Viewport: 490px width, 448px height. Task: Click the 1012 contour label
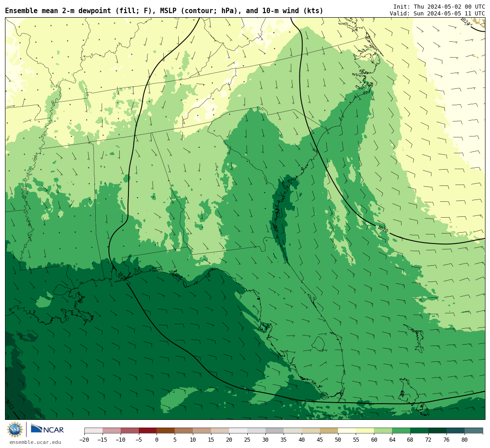tap(10, 404)
